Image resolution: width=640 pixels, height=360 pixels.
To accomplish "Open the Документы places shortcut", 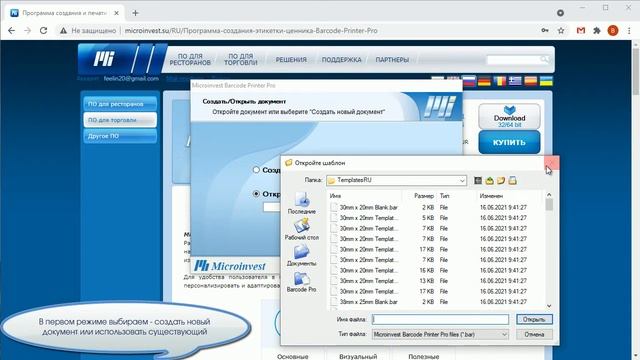I will pos(302,255).
